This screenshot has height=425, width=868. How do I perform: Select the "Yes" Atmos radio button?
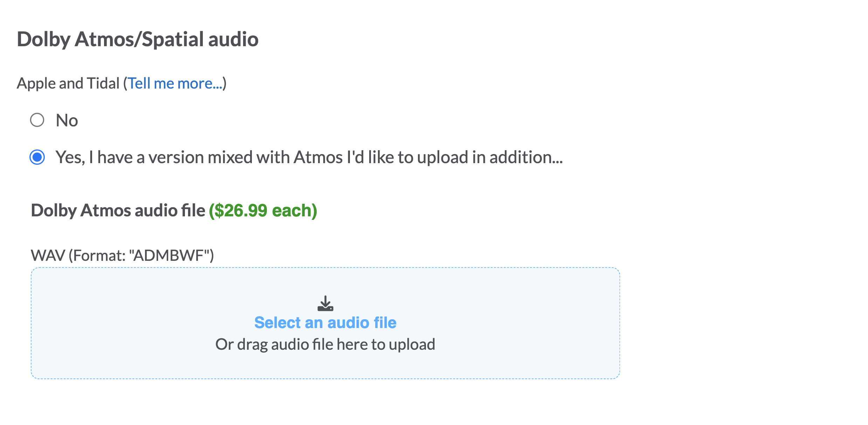tap(37, 157)
